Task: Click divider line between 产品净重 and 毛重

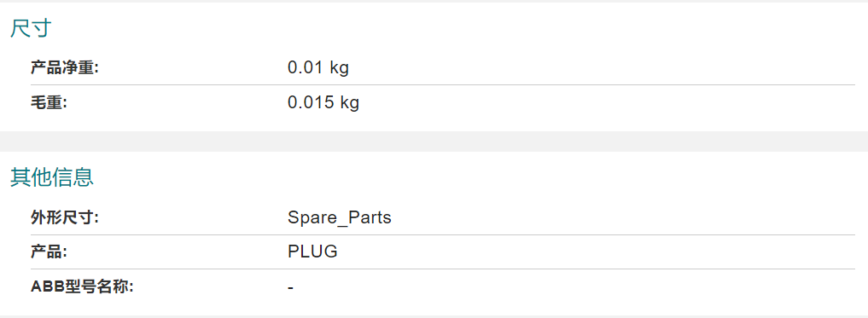Action: coord(443,85)
